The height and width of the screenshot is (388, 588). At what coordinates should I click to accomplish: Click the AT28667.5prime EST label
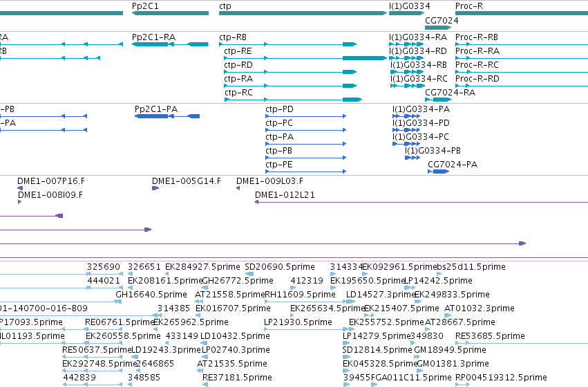coord(459,322)
